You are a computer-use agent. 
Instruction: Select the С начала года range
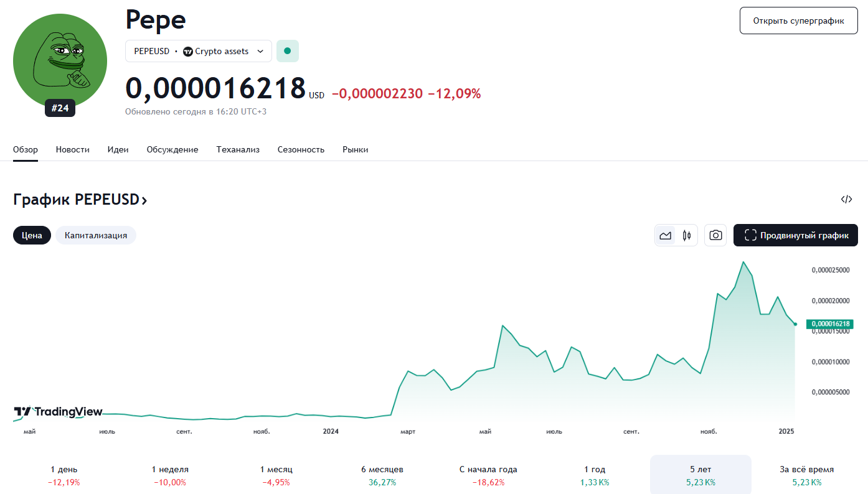(489, 475)
